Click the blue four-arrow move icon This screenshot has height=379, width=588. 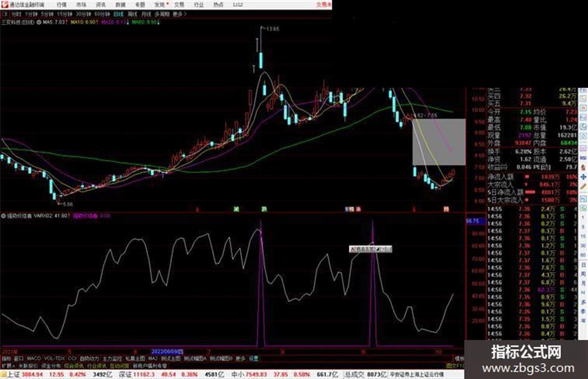(x=583, y=177)
